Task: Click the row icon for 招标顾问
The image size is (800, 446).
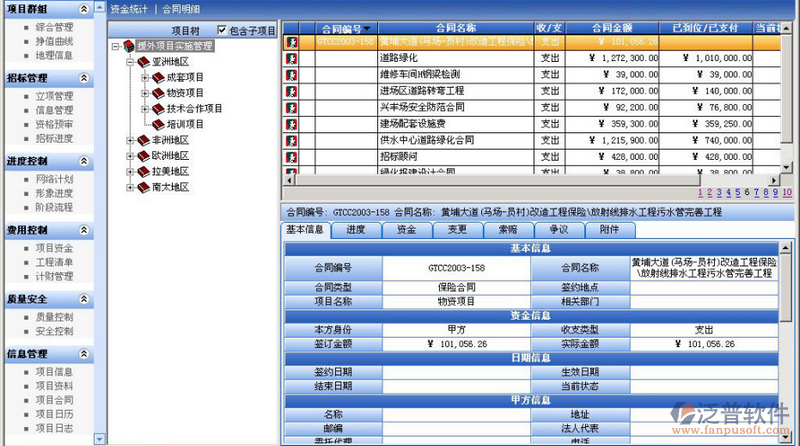Action: coord(291,157)
